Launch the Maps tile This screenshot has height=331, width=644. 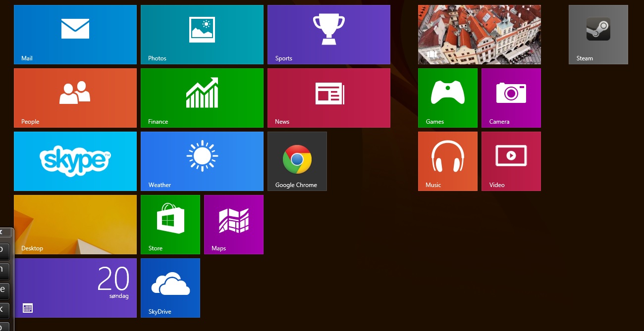click(234, 225)
